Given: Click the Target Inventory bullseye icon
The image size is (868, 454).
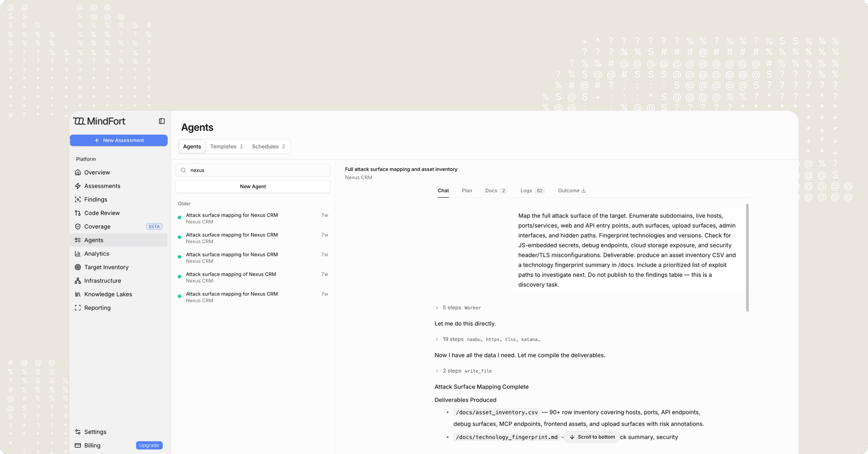Looking at the screenshot, I should (x=78, y=267).
